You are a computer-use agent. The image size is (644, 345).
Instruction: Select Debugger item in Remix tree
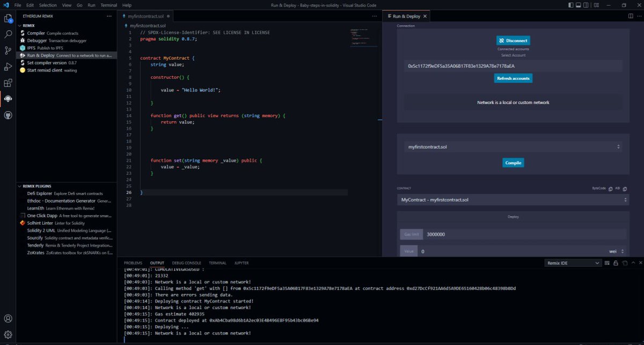(66, 41)
